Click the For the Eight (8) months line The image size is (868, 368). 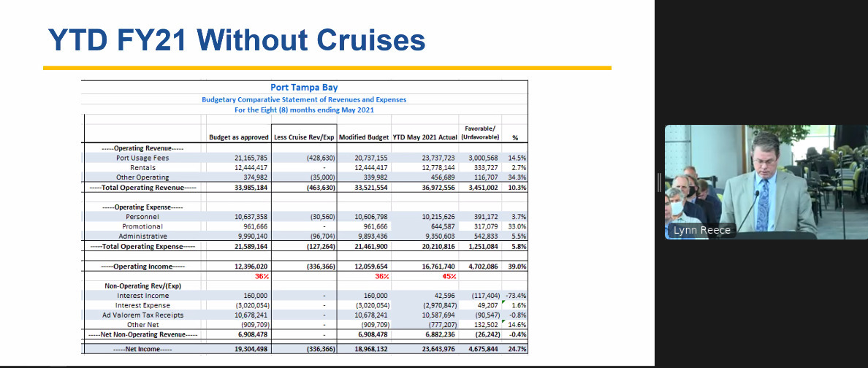[304, 110]
